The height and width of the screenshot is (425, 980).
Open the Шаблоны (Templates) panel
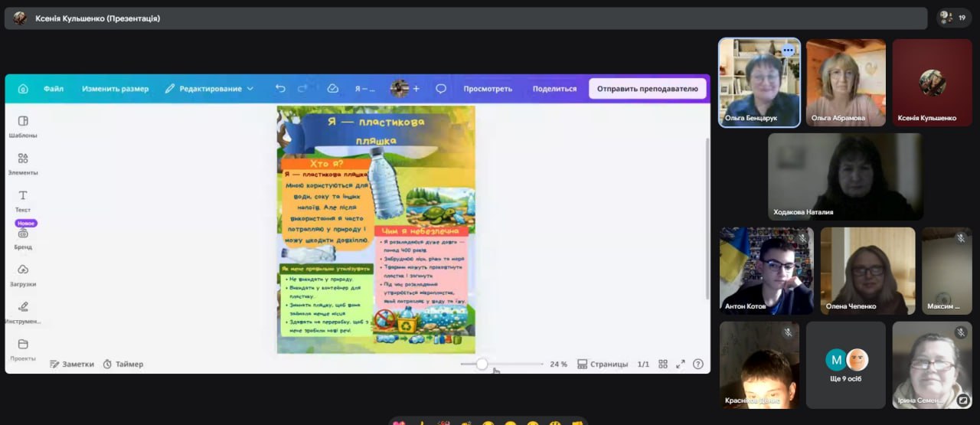pyautogui.click(x=23, y=126)
